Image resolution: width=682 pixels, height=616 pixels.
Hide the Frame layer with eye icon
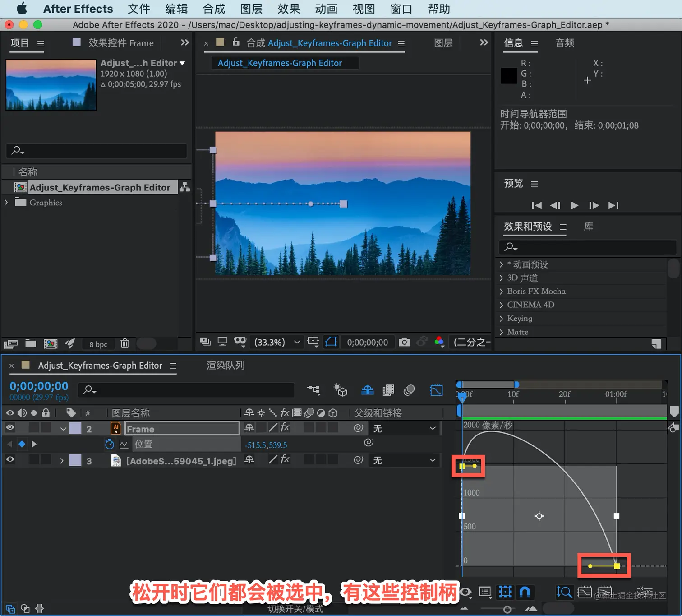pos(10,428)
